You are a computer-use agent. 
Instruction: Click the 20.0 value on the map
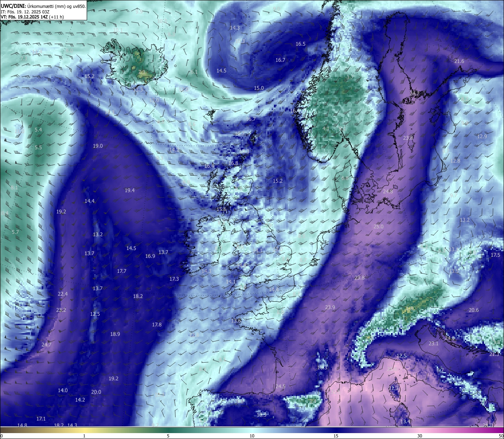(96, 392)
